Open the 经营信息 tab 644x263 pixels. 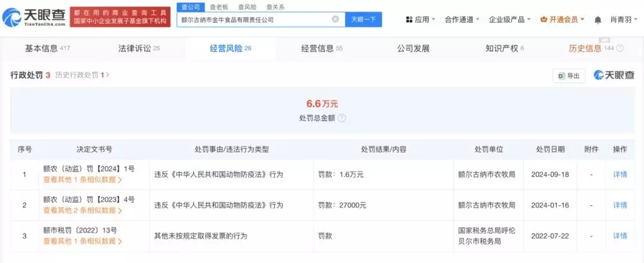pos(321,48)
